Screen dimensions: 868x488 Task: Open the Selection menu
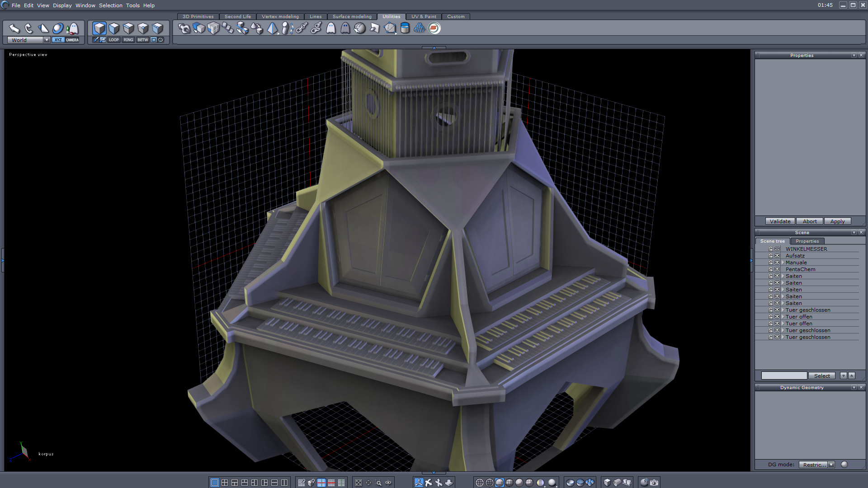(x=110, y=5)
